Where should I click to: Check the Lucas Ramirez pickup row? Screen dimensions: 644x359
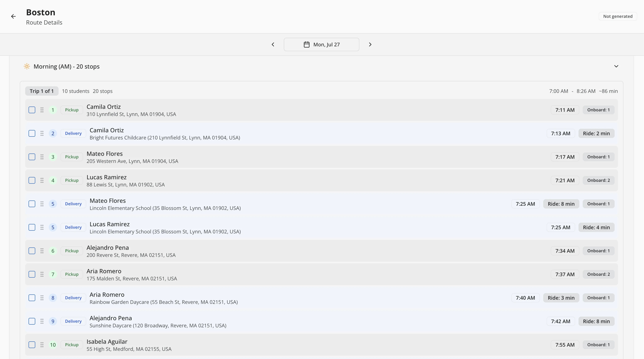click(x=32, y=180)
